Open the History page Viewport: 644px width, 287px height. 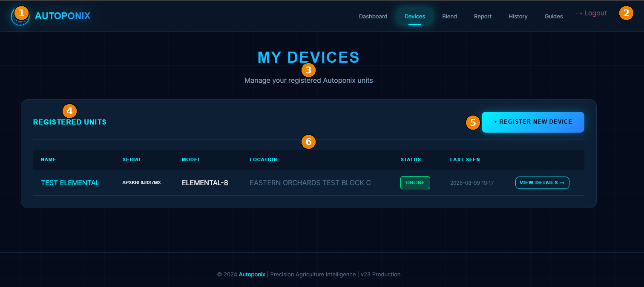(518, 16)
